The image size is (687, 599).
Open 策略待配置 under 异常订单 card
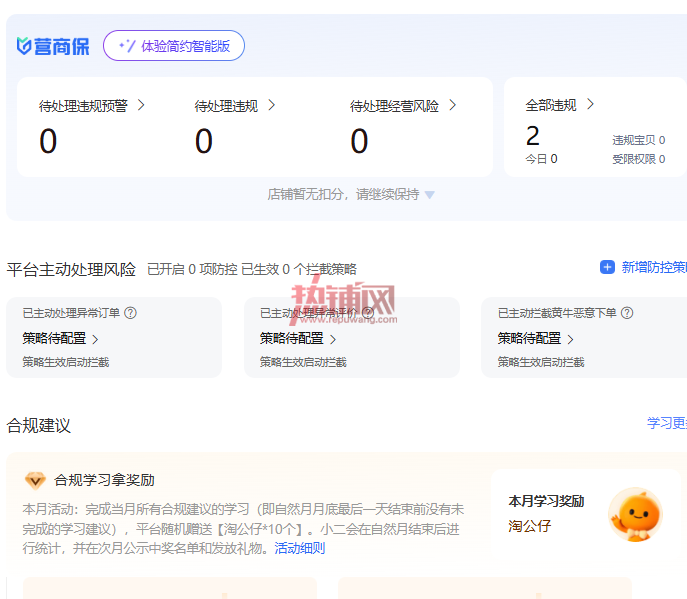coord(60,339)
